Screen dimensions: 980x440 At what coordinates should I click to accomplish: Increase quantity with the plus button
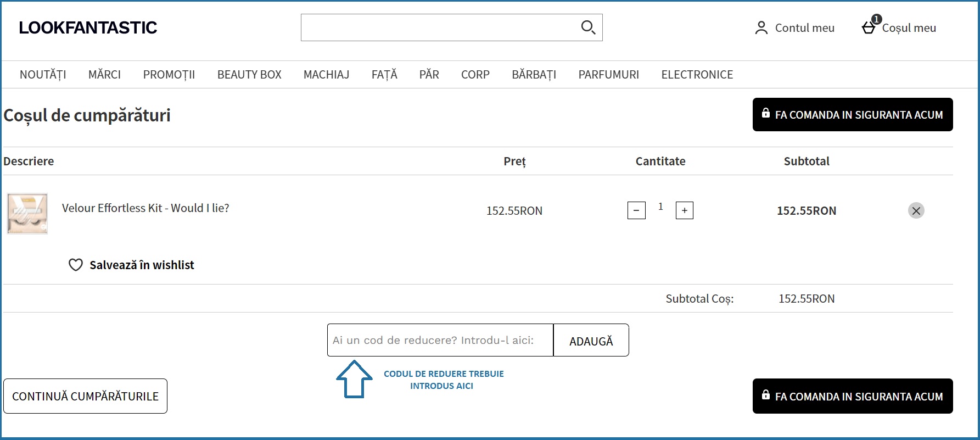click(685, 210)
